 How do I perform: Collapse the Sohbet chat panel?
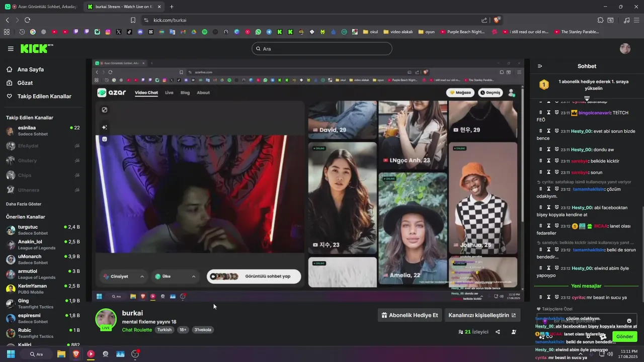(x=540, y=66)
